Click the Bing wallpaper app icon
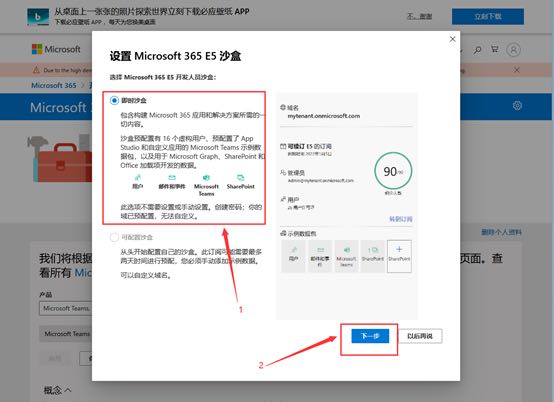The height and width of the screenshot is (402, 554). [38, 17]
